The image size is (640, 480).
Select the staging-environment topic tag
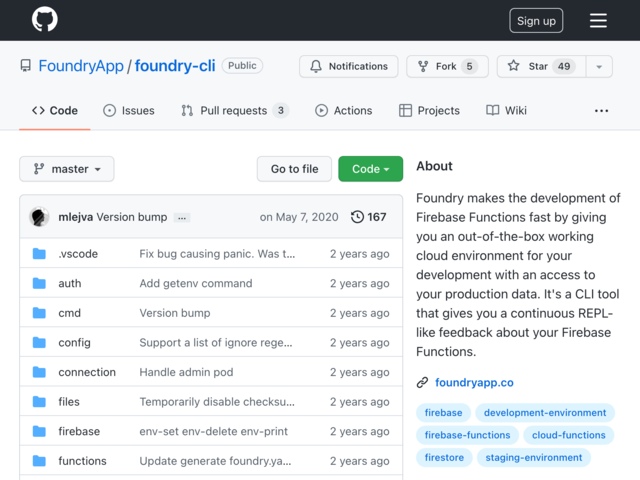tap(533, 458)
